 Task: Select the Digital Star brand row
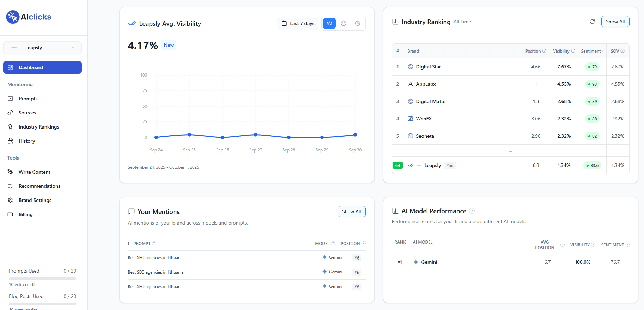(x=511, y=67)
